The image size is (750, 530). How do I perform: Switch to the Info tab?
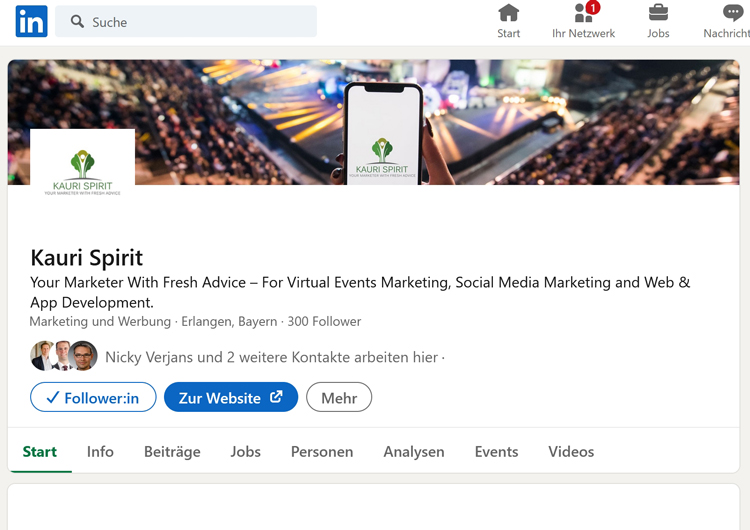[100, 452]
